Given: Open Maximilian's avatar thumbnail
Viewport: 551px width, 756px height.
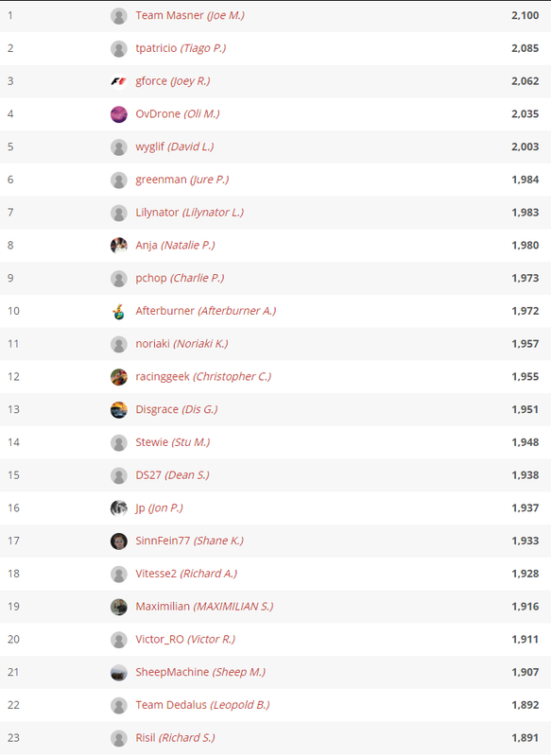Looking at the screenshot, I should tap(118, 607).
